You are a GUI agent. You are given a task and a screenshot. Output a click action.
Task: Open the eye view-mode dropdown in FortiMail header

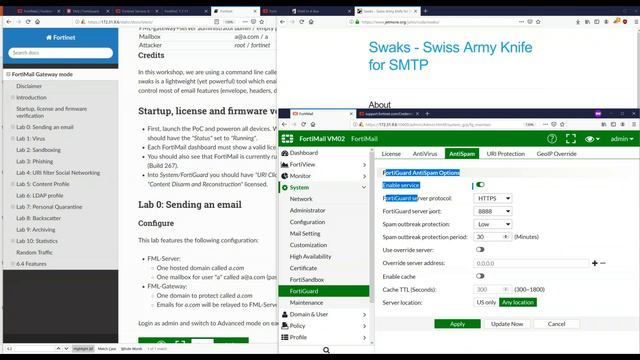592,139
